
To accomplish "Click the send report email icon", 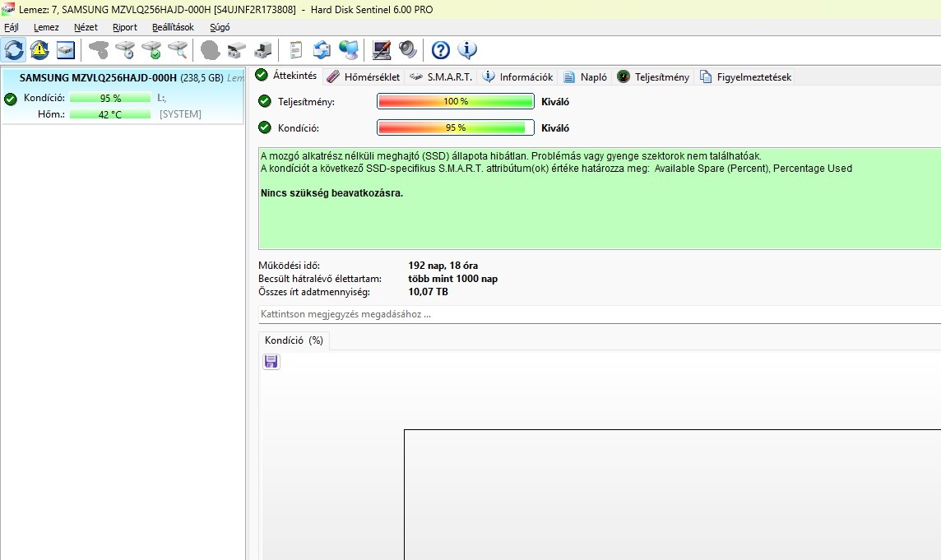I will point(322,50).
